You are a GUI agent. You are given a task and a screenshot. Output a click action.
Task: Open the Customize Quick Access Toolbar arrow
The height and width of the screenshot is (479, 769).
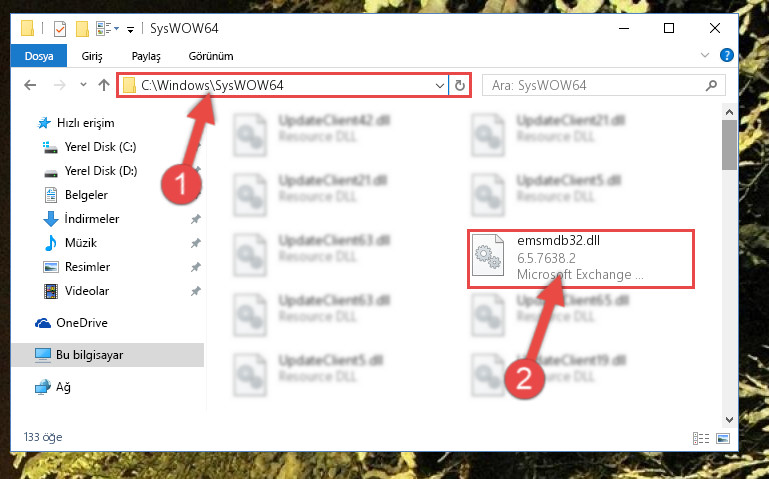130,29
